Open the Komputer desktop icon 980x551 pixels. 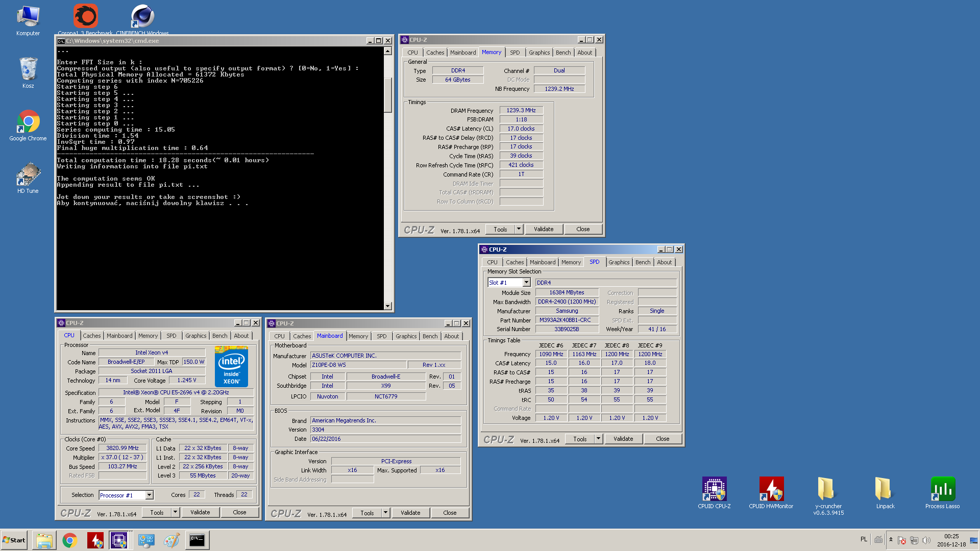point(28,20)
